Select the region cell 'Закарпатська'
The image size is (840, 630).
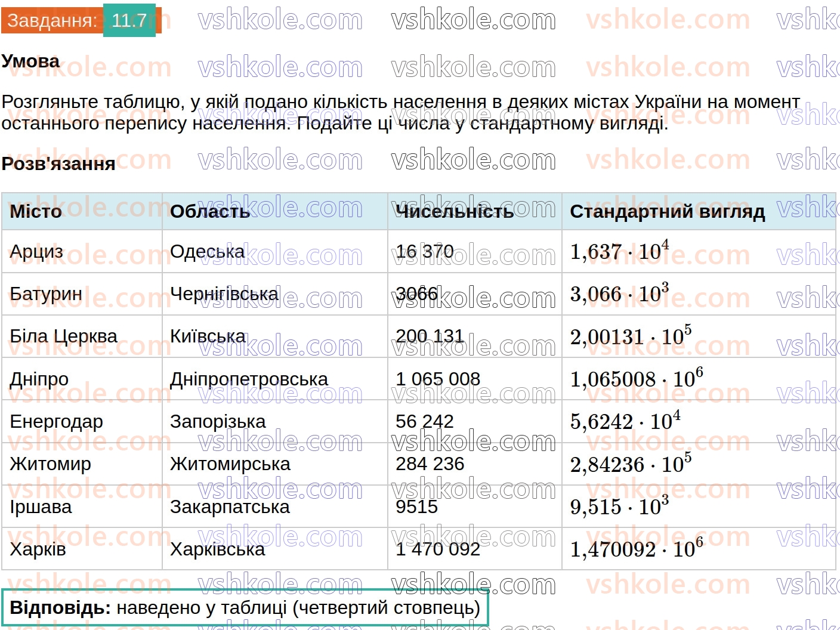coord(230,507)
